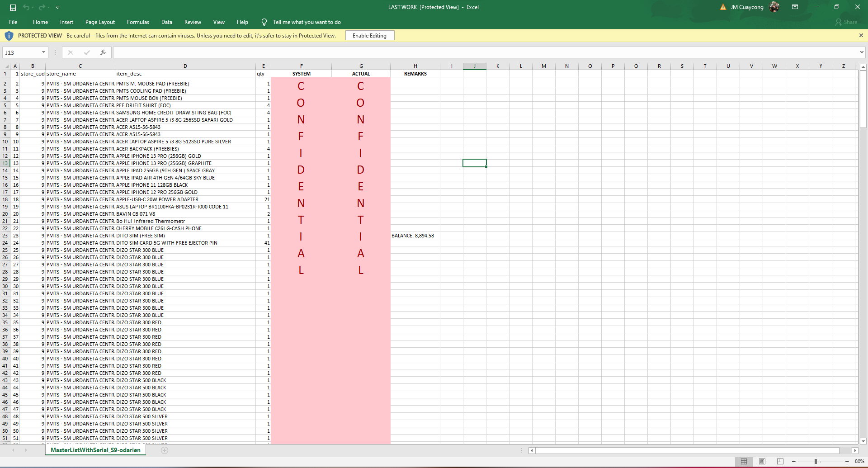Expand the Name Box dropdown arrow

tap(43, 52)
